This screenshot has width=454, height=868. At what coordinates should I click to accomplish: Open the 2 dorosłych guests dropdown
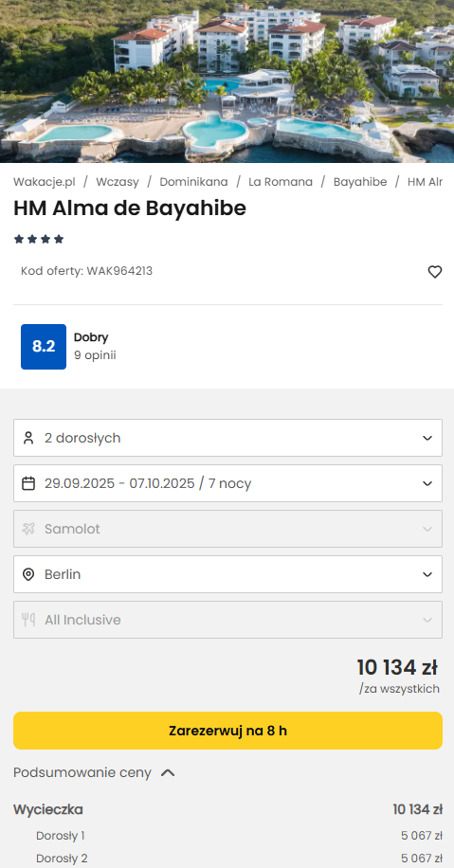coord(227,438)
